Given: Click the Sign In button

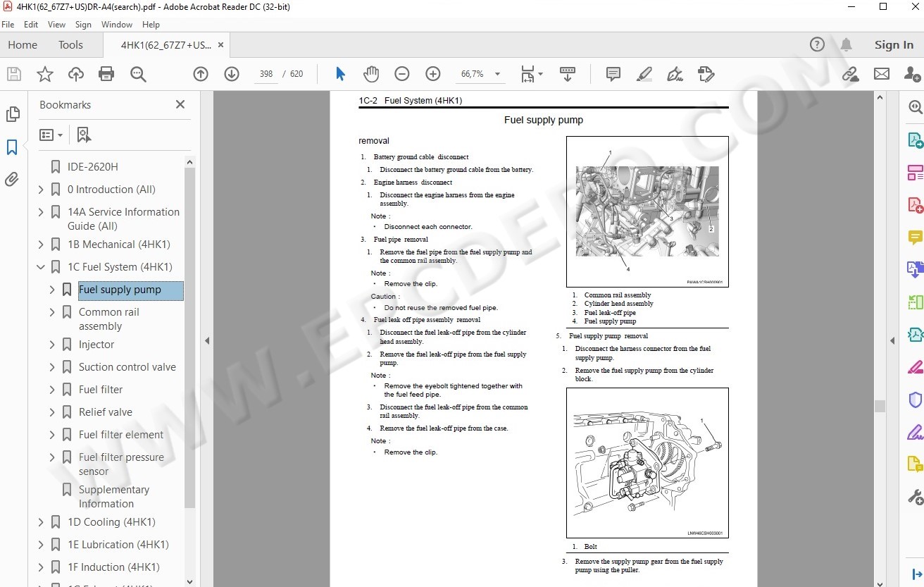Looking at the screenshot, I should 894,44.
